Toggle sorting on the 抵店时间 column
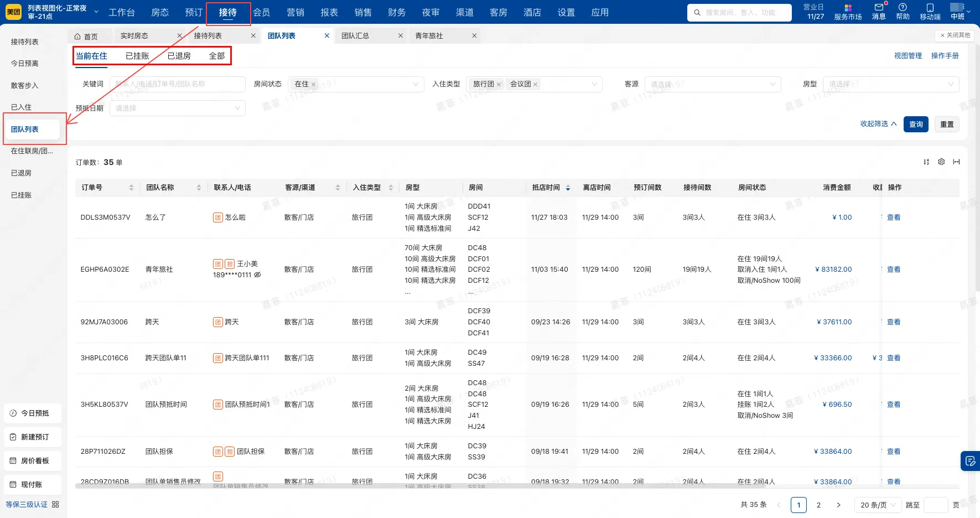This screenshot has width=980, height=518. [567, 187]
